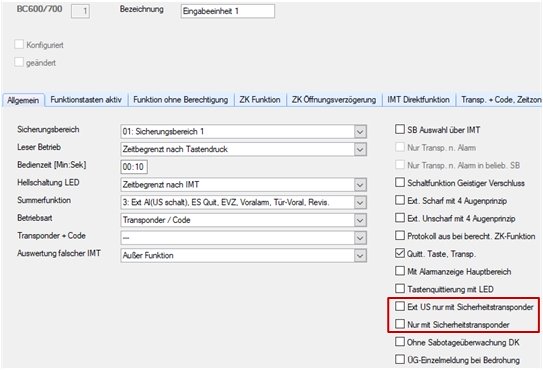Click the Nur Transp. n. Alarm checkbox
This screenshot has height=370, width=543.
pos(400,147)
